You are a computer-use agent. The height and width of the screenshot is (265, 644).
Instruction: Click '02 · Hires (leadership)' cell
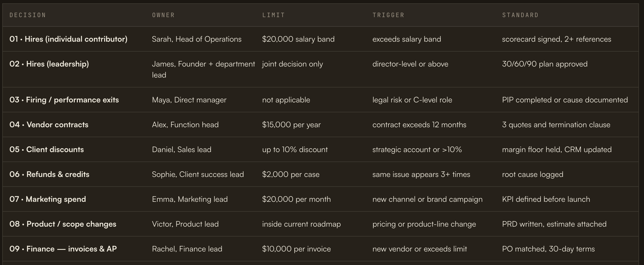tap(49, 64)
